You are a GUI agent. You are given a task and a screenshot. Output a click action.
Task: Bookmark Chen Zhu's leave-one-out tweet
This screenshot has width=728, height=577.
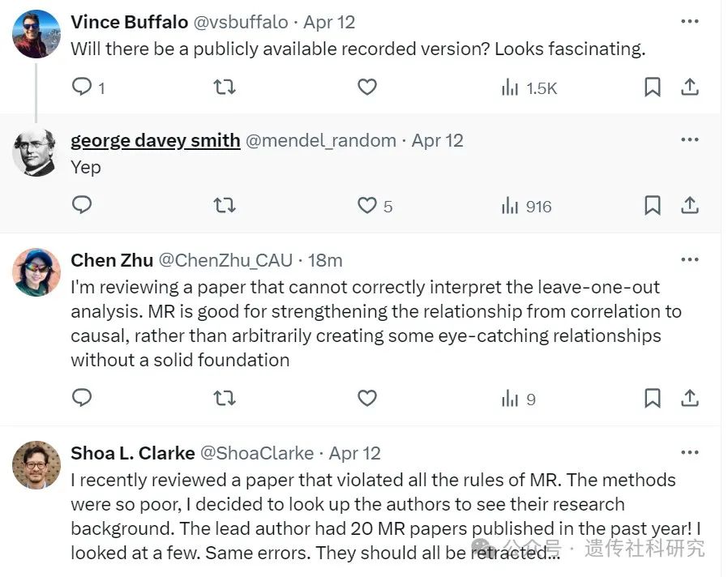[652, 398]
